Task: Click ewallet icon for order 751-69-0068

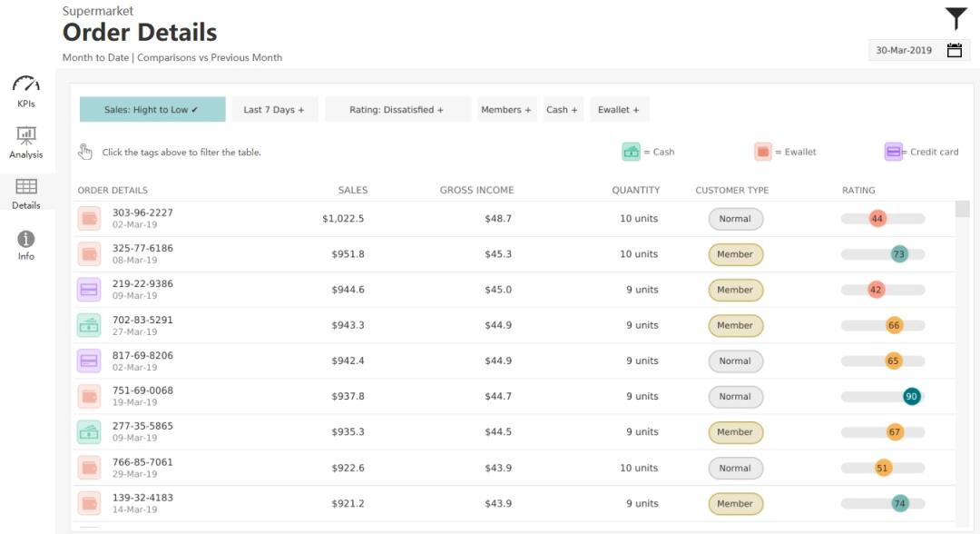Action: (x=89, y=397)
